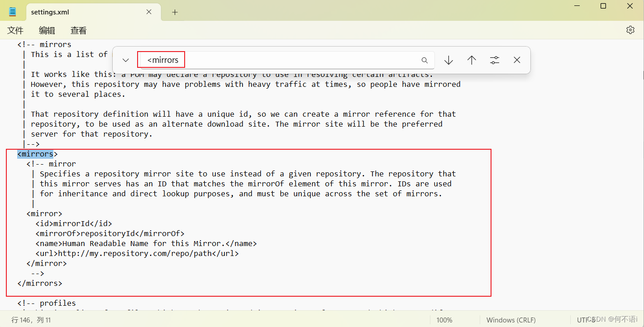Click the 行 146，列 11 status

(31, 320)
